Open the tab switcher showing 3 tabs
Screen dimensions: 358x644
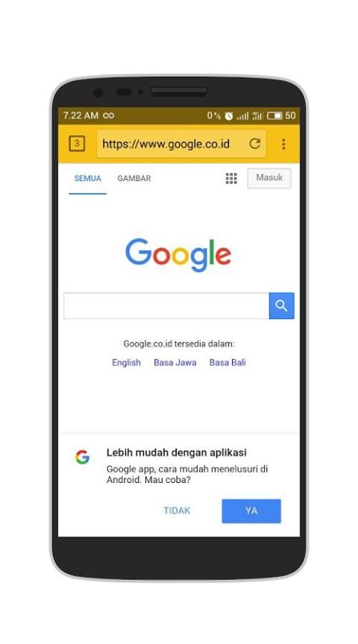coord(77,144)
